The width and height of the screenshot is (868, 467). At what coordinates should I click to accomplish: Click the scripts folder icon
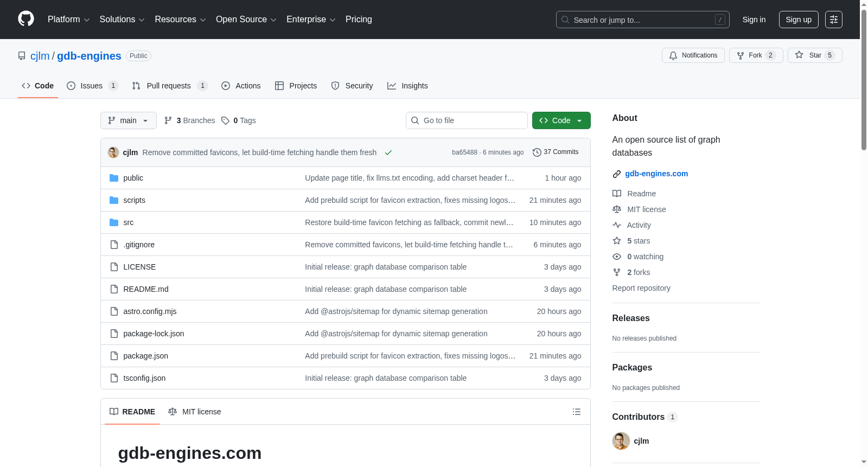point(114,200)
